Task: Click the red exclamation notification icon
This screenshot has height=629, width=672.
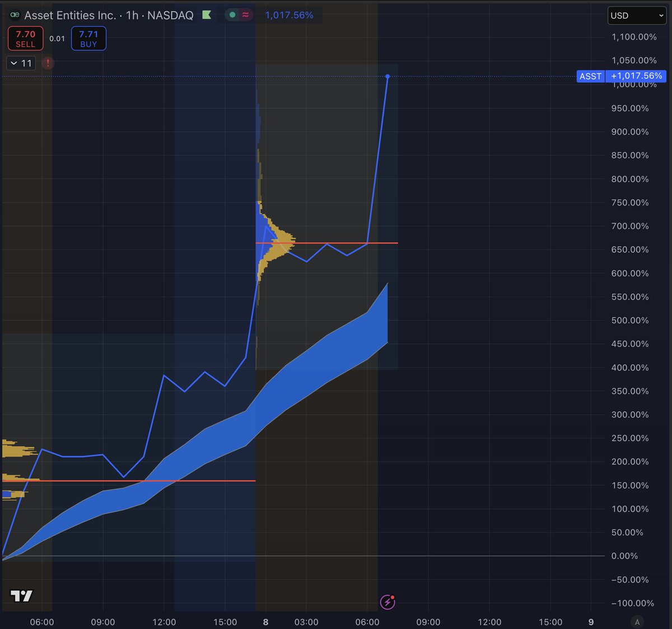Action: point(48,63)
